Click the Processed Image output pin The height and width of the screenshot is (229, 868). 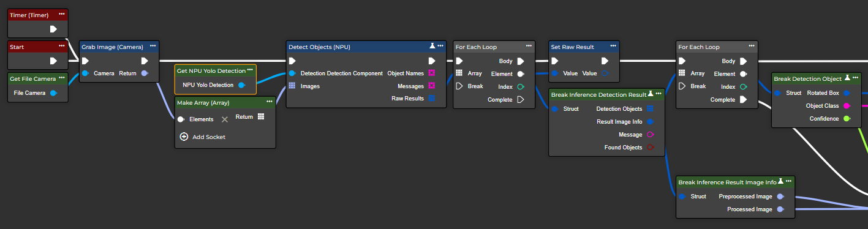point(780,209)
